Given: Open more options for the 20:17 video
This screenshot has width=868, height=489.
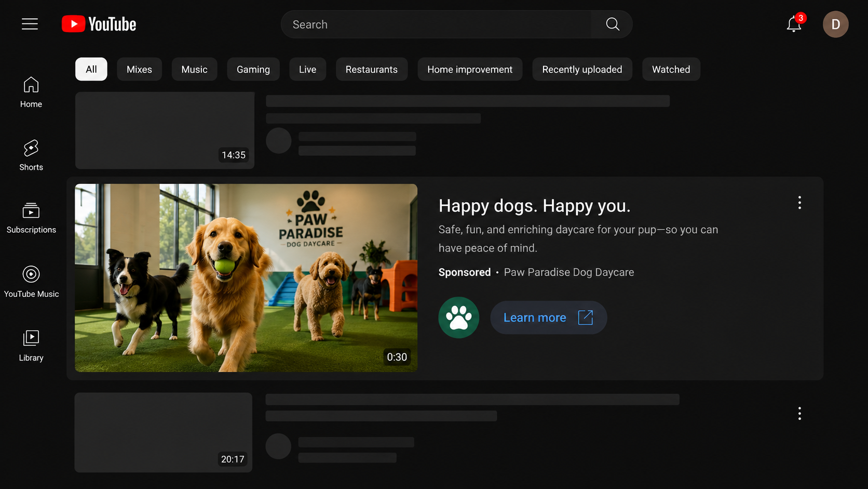Looking at the screenshot, I should (x=799, y=414).
